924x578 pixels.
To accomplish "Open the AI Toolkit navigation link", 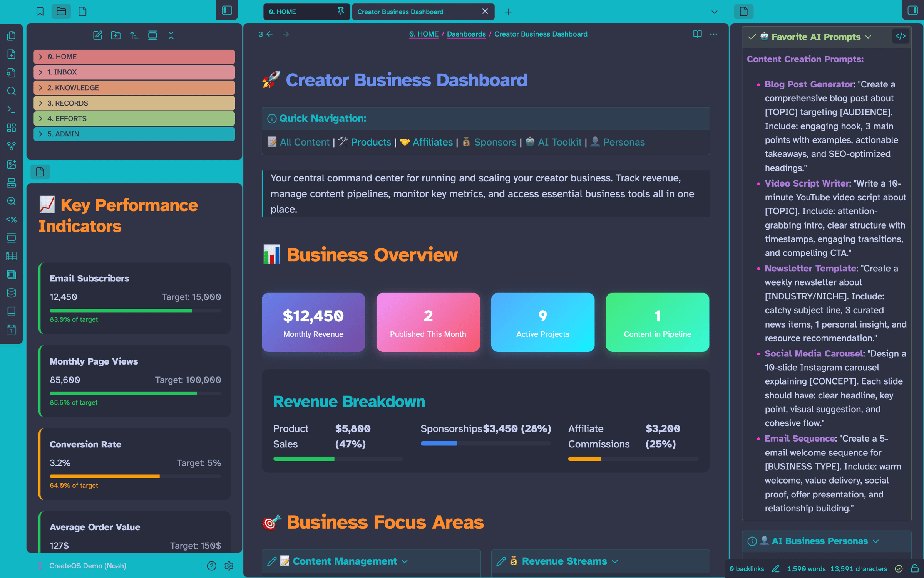I will click(x=559, y=142).
